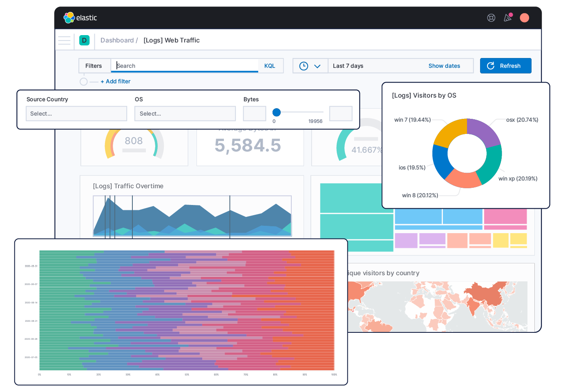Open the help lifebuoy icon
Image resolution: width=572 pixels, height=392 pixels.
(x=491, y=18)
